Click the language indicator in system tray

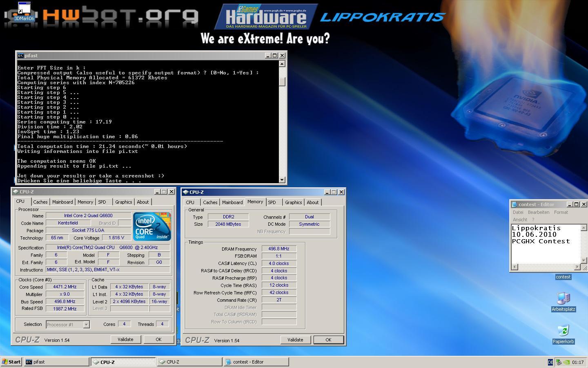tap(550, 362)
